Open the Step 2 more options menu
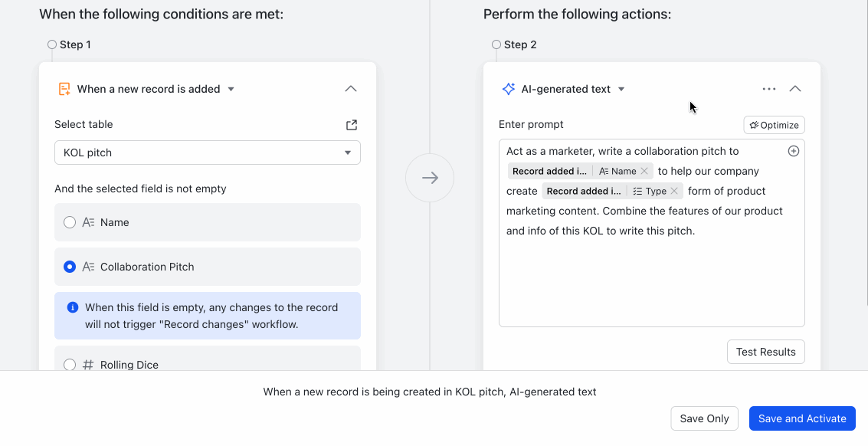The image size is (868, 446). point(769,89)
